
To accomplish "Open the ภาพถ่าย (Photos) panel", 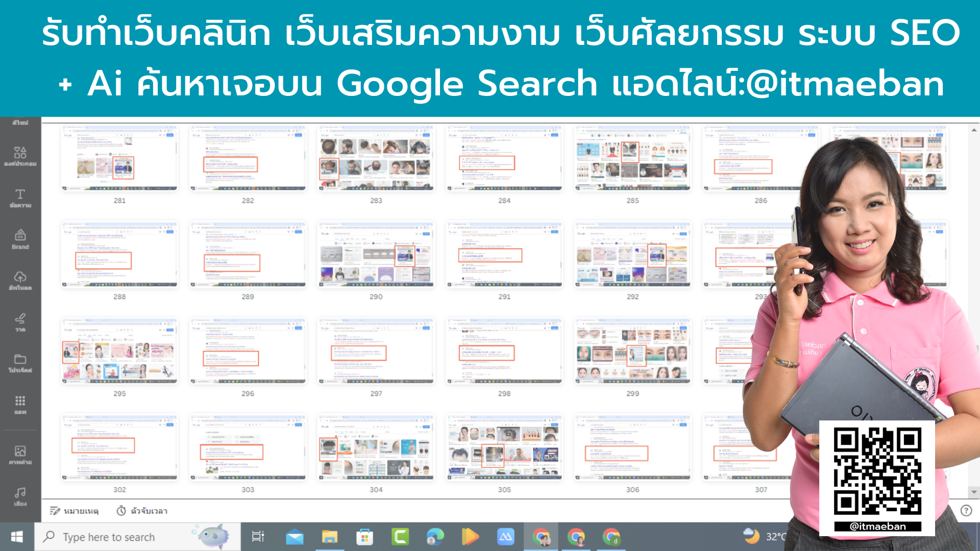I will tap(19, 454).
